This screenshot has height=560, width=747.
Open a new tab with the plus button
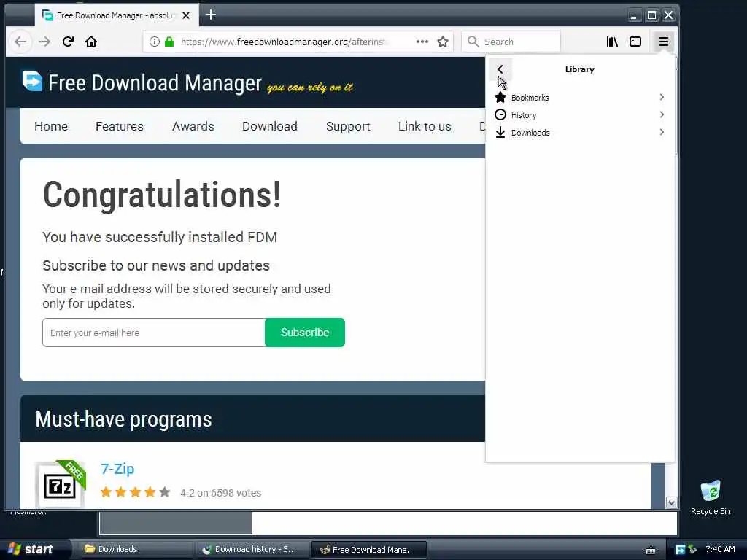coord(211,15)
